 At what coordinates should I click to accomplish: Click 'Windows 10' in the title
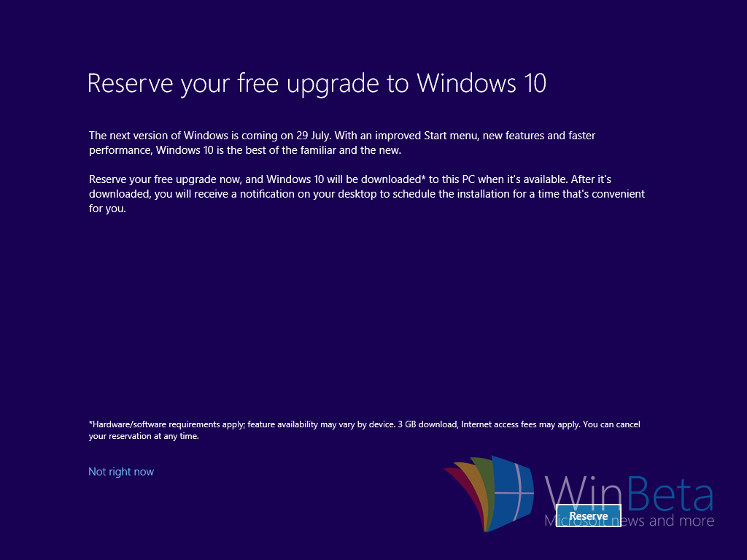(x=481, y=83)
